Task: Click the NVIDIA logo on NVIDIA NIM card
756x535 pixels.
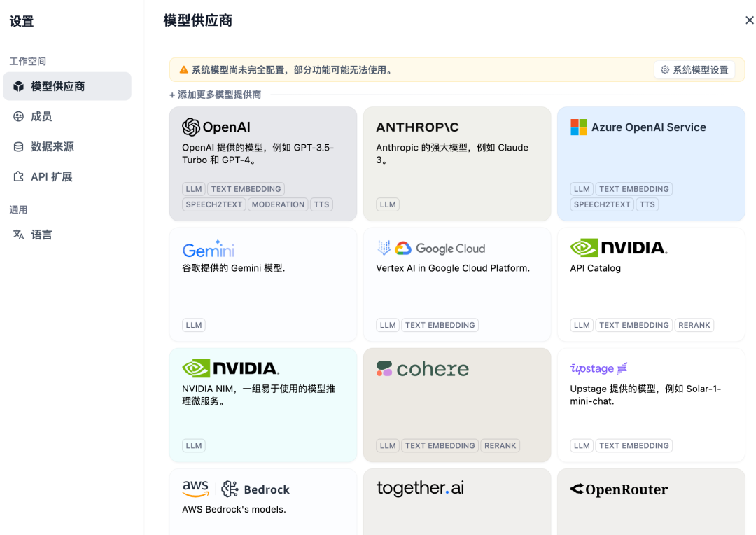Action: click(230, 368)
